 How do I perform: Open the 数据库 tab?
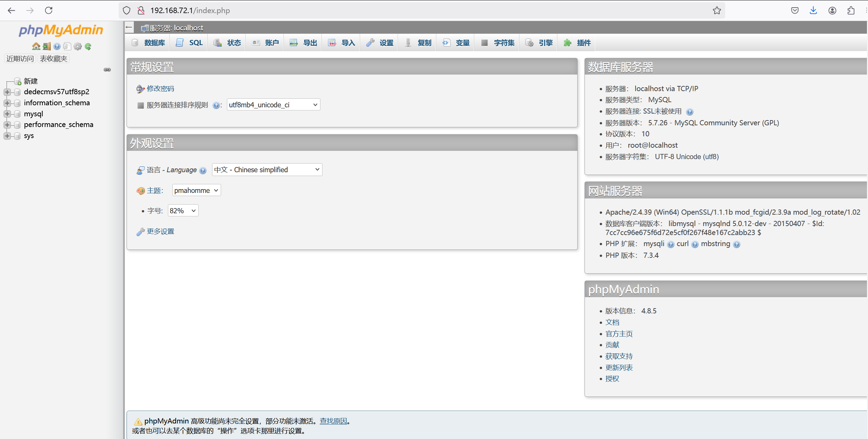click(148, 43)
